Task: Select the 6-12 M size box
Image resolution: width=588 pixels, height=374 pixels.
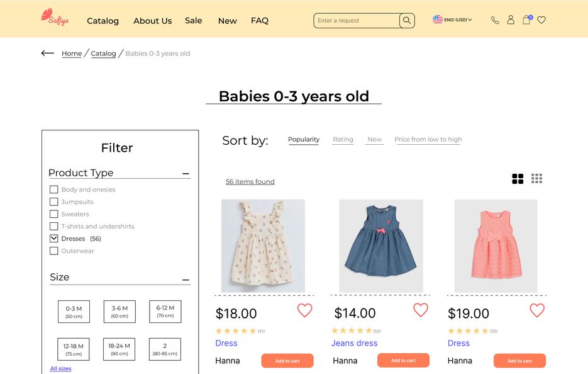Action: [x=165, y=312]
